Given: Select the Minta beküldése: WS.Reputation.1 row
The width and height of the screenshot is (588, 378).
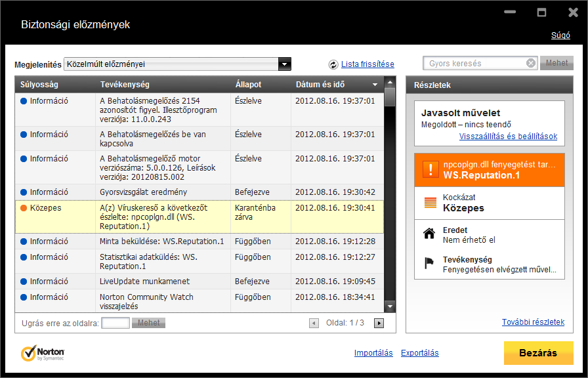Looking at the screenshot, I should (x=199, y=241).
